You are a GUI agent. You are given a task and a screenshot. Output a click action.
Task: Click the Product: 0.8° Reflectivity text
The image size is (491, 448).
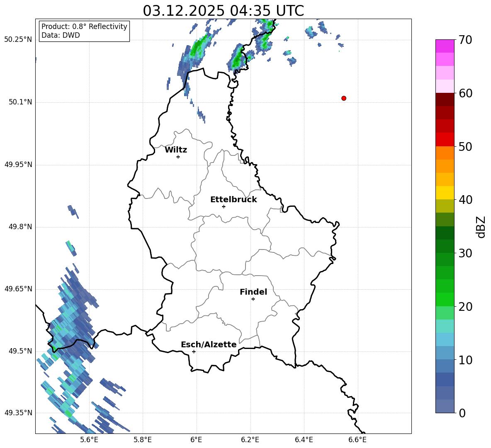[x=84, y=27]
